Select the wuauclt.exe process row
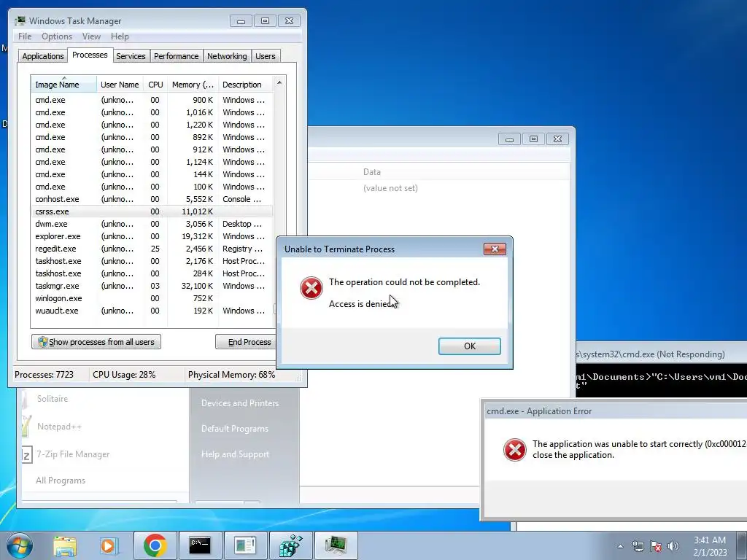This screenshot has height=560, width=747. (152, 311)
